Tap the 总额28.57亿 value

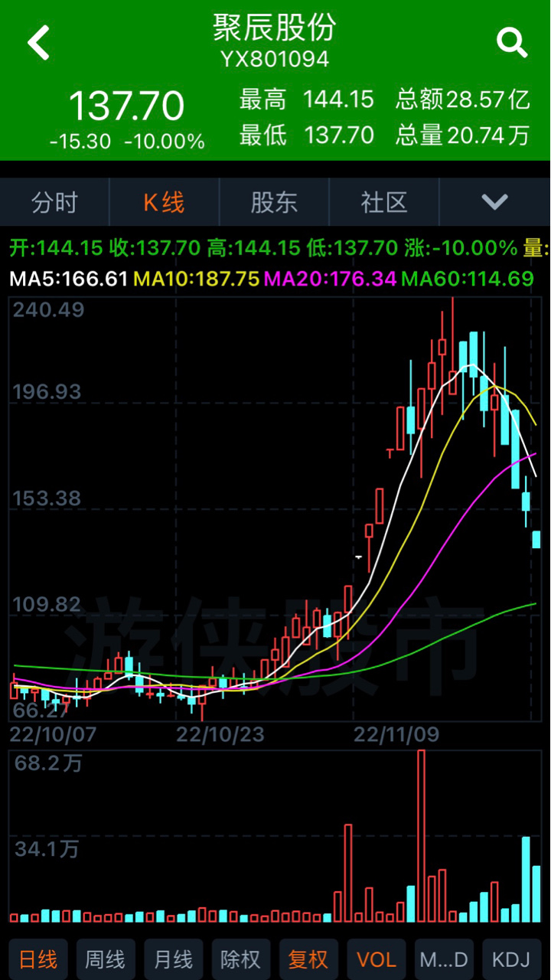(463, 99)
